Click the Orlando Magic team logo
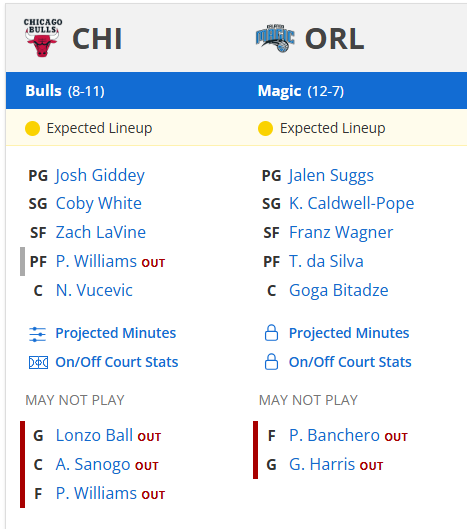Screen dimensions: 467x529 pos(275,38)
